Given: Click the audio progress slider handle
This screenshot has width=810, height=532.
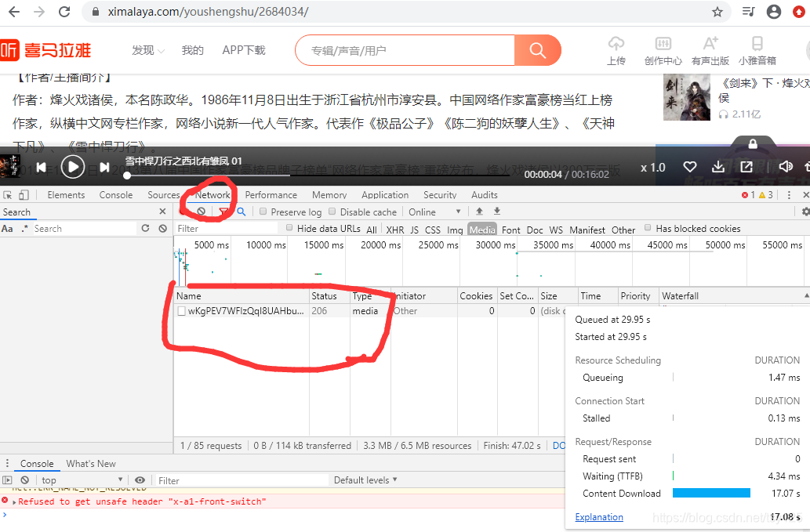Looking at the screenshot, I should pos(127,176).
